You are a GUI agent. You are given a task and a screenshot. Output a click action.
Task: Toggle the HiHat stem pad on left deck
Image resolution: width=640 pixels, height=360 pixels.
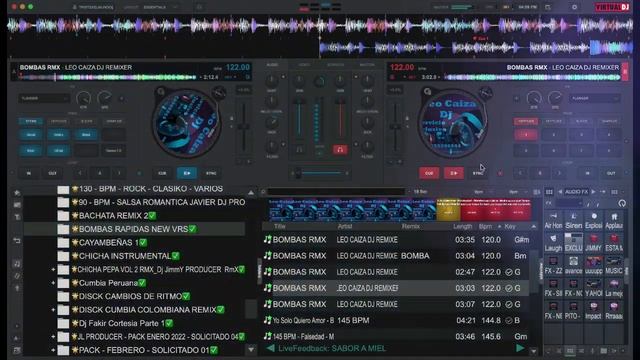[58, 151]
